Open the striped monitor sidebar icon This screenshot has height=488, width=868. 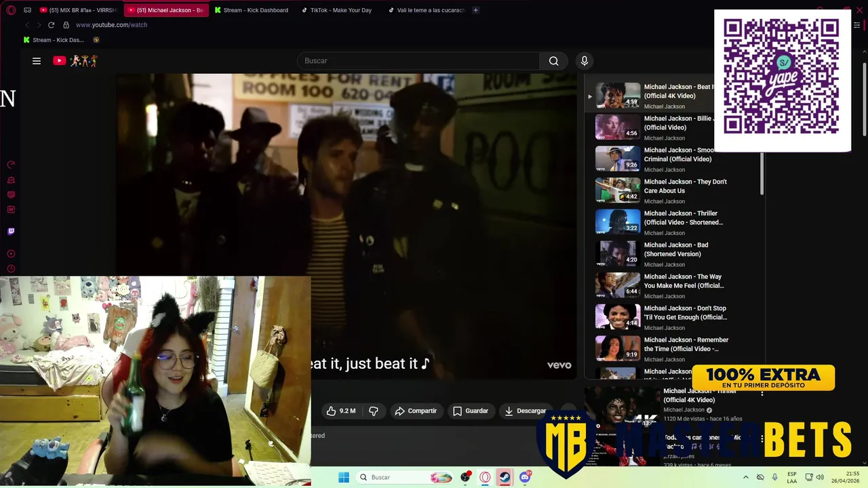pos(11,195)
